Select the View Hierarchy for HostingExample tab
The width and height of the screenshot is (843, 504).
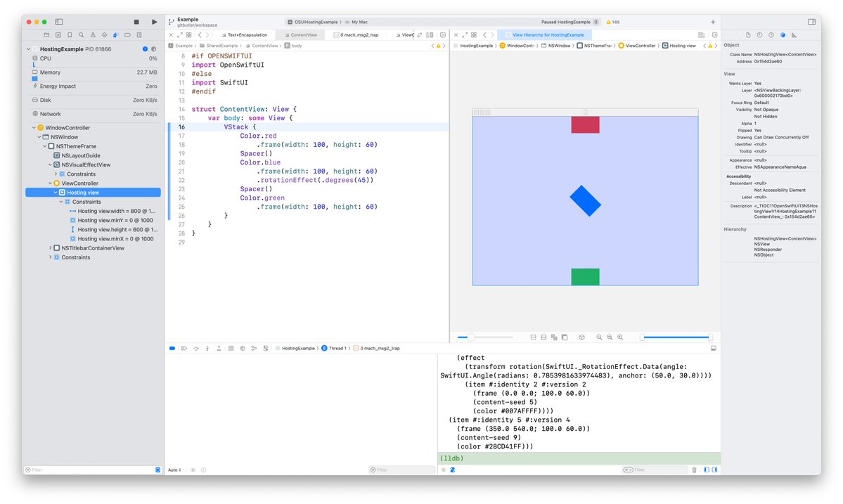(x=545, y=35)
